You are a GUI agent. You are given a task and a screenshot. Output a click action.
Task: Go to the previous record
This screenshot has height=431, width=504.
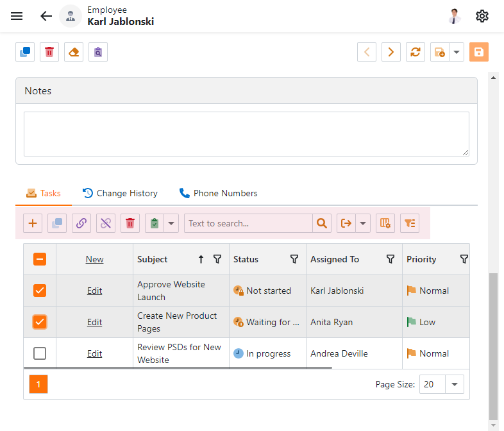(367, 52)
